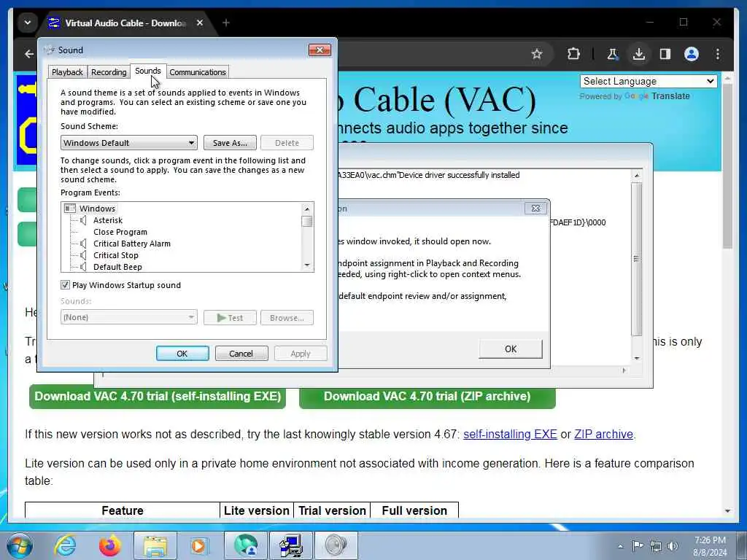Select Close Program event
This screenshot has width=747, height=560.
tap(120, 232)
